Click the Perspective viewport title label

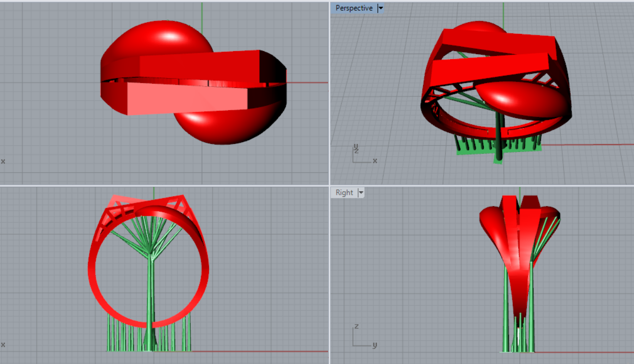[x=354, y=8]
